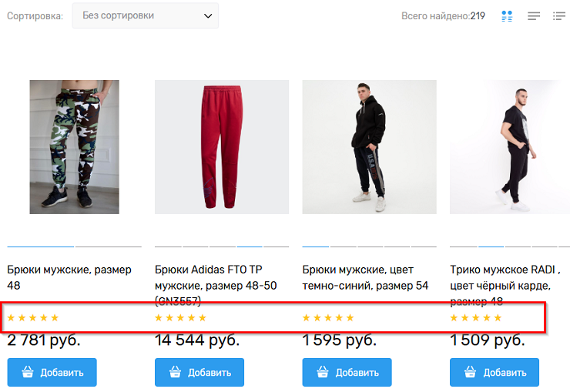This screenshot has height=392, width=570.
Task: Click star rating of camouflage pants
Action: [x=33, y=317]
